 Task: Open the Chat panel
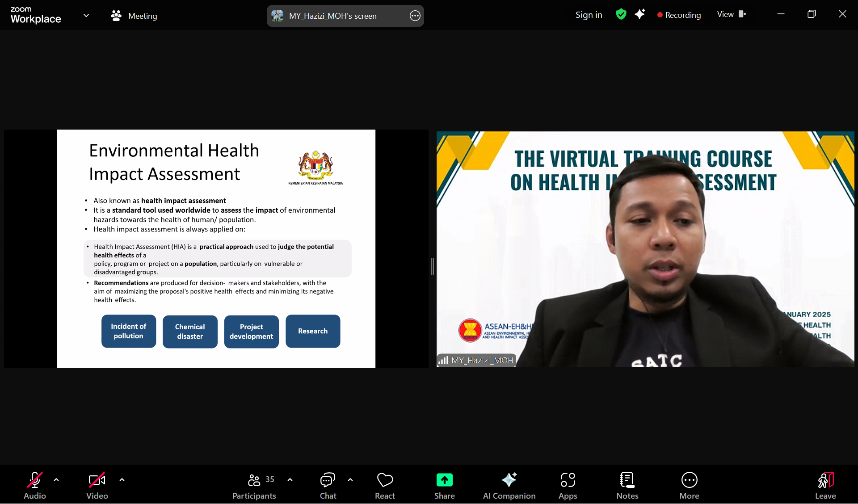pyautogui.click(x=328, y=485)
